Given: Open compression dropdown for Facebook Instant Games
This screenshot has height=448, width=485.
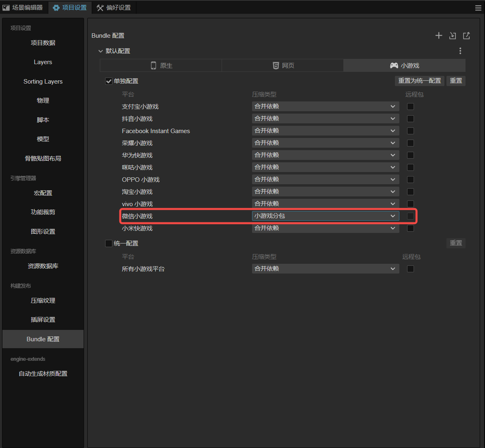Looking at the screenshot, I should [325, 131].
